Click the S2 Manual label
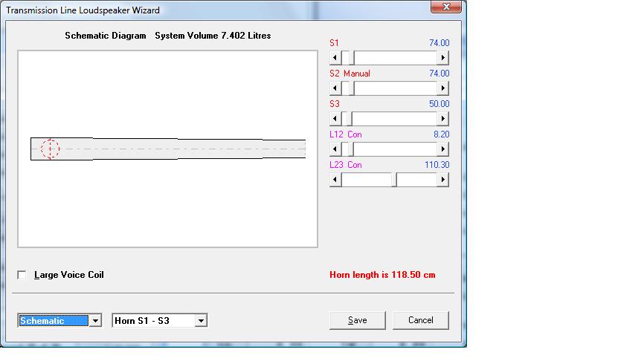 point(350,74)
